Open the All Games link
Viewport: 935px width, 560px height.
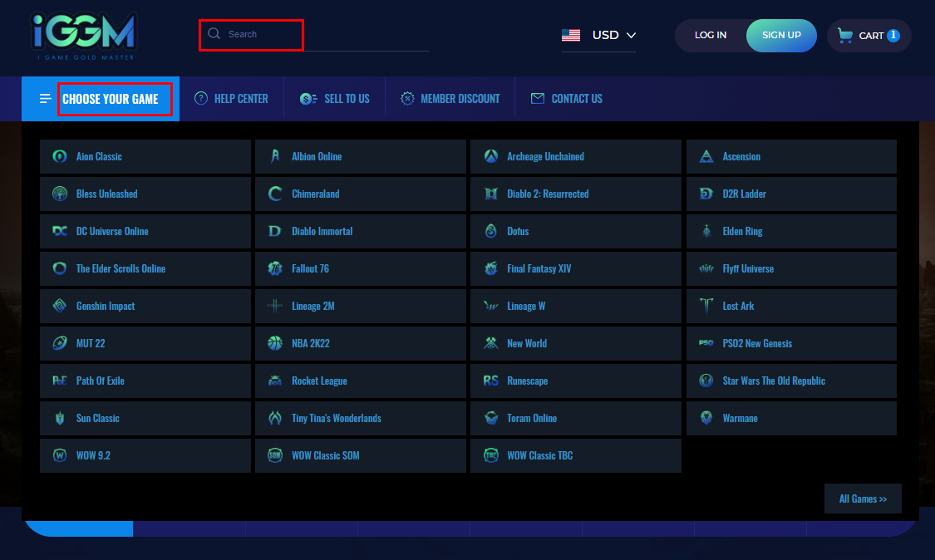click(x=863, y=499)
